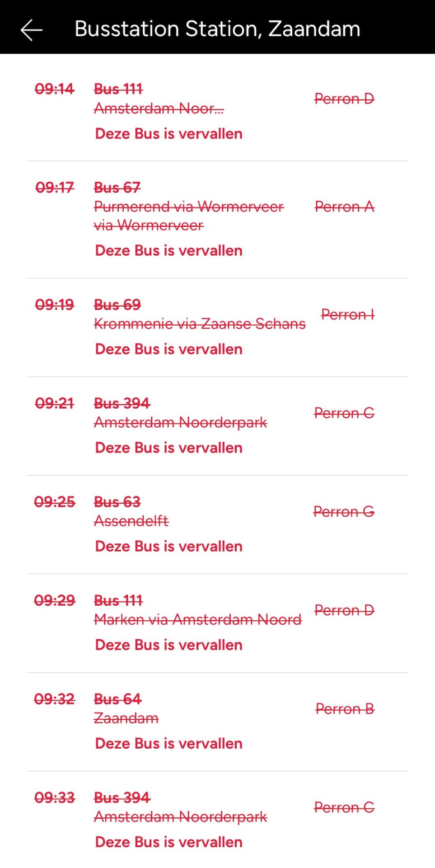Select the Busstation Station, Zaandam title
435x868 pixels.
pyautogui.click(x=217, y=29)
